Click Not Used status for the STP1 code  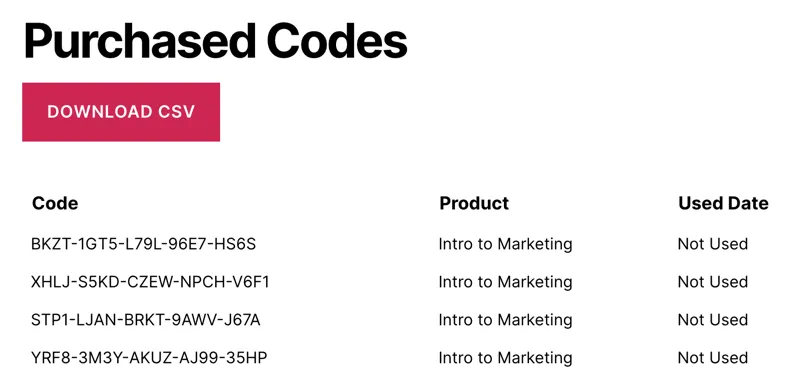pos(713,320)
